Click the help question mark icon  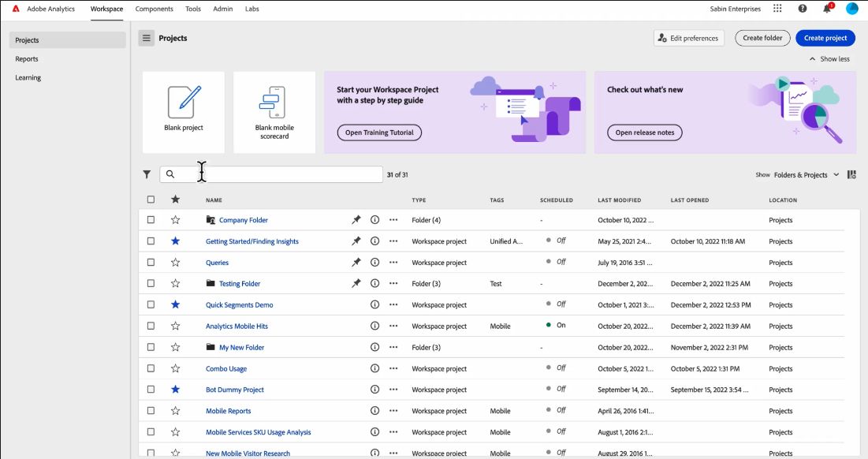[802, 9]
